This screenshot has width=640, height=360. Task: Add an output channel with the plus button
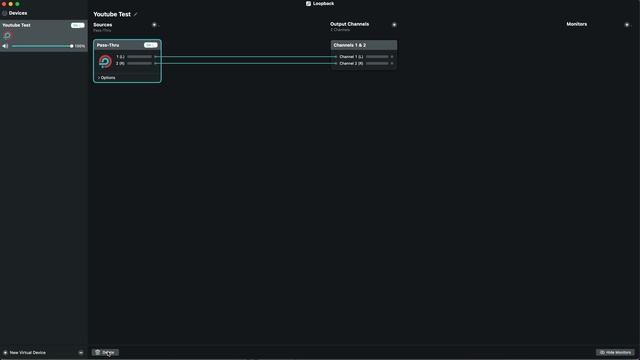pos(394,24)
